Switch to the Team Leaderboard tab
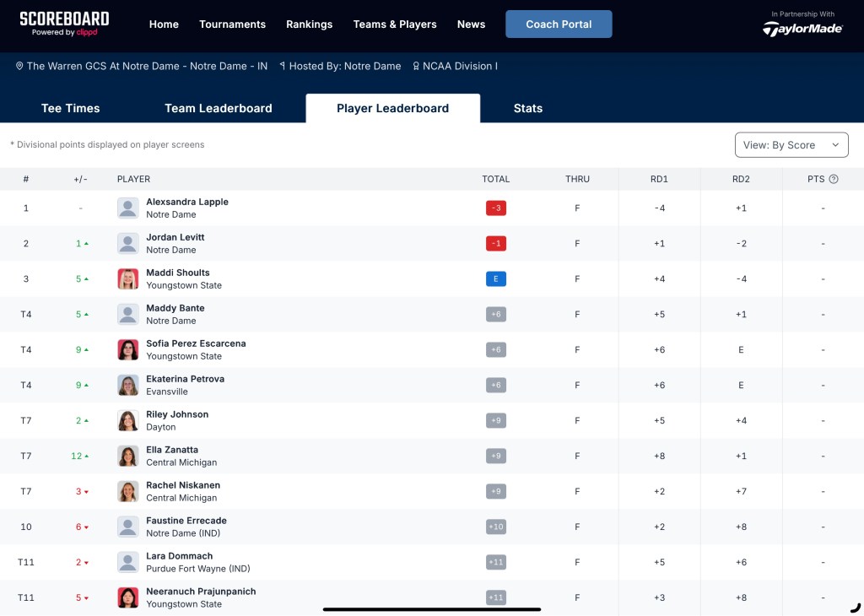This screenshot has width=864, height=616. (218, 108)
